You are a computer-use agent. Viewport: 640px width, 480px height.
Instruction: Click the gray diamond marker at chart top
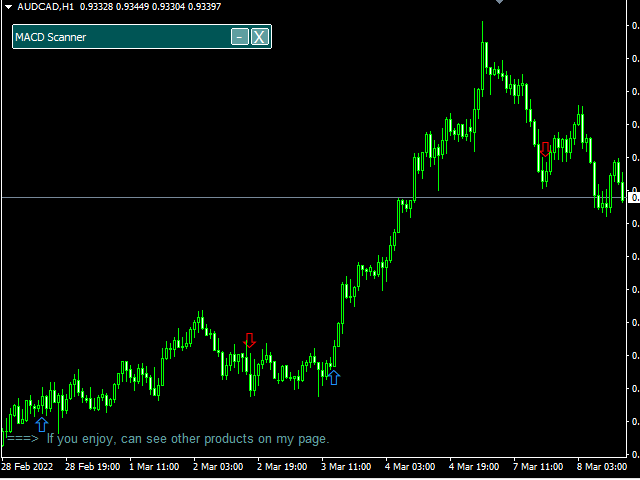(499, 2)
